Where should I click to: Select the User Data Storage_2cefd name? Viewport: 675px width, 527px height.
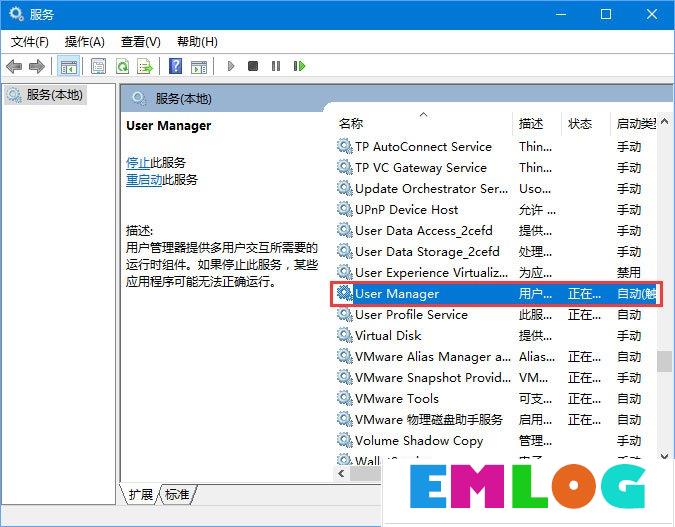(427, 251)
